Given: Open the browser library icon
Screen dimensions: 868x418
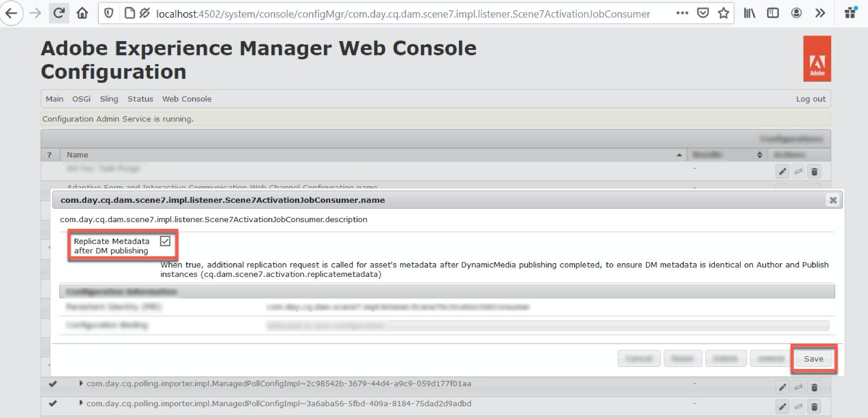Looking at the screenshot, I should pyautogui.click(x=749, y=13).
